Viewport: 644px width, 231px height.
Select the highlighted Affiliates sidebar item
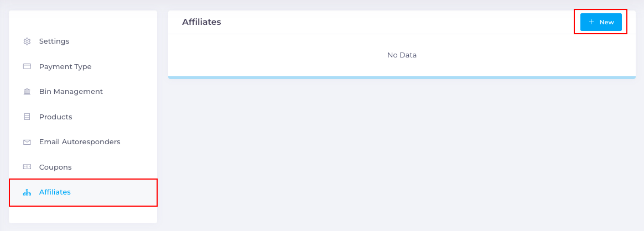[83, 192]
